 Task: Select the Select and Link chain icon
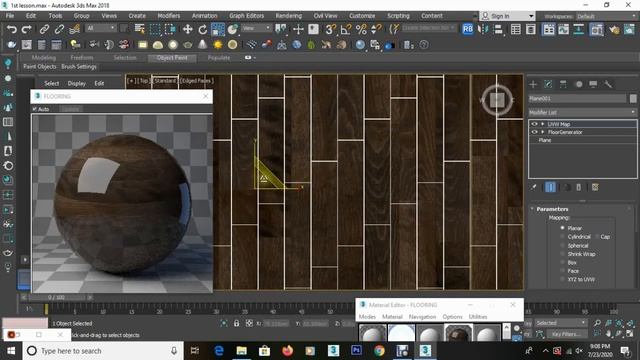44,29
